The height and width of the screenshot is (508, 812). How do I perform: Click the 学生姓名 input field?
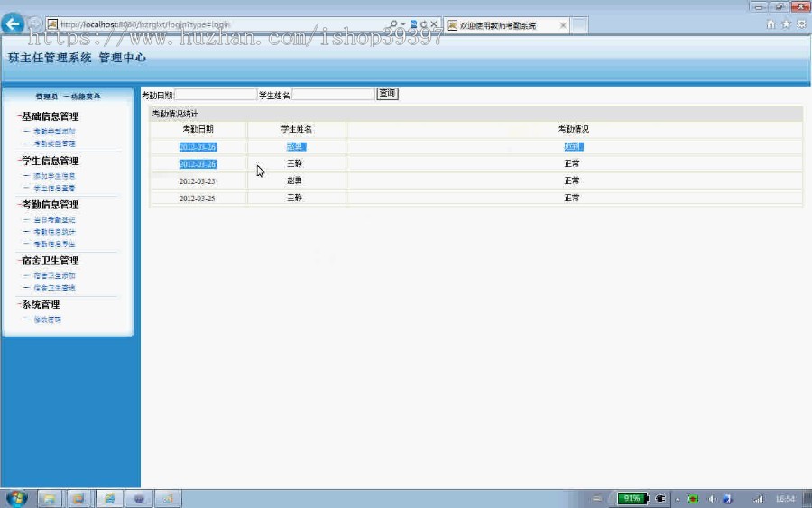pos(333,95)
